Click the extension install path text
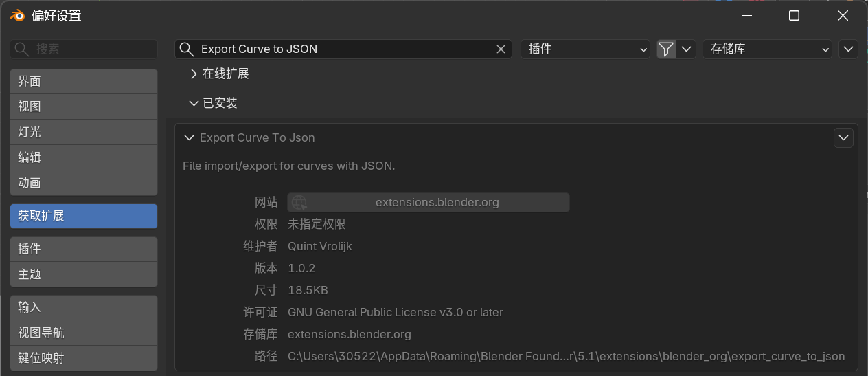 pyautogui.click(x=567, y=356)
